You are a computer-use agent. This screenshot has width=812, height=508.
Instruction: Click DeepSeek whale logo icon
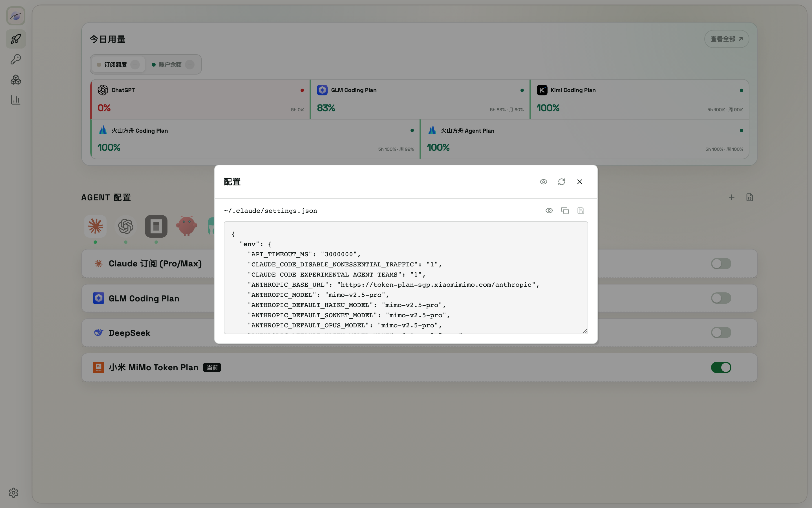pyautogui.click(x=99, y=333)
